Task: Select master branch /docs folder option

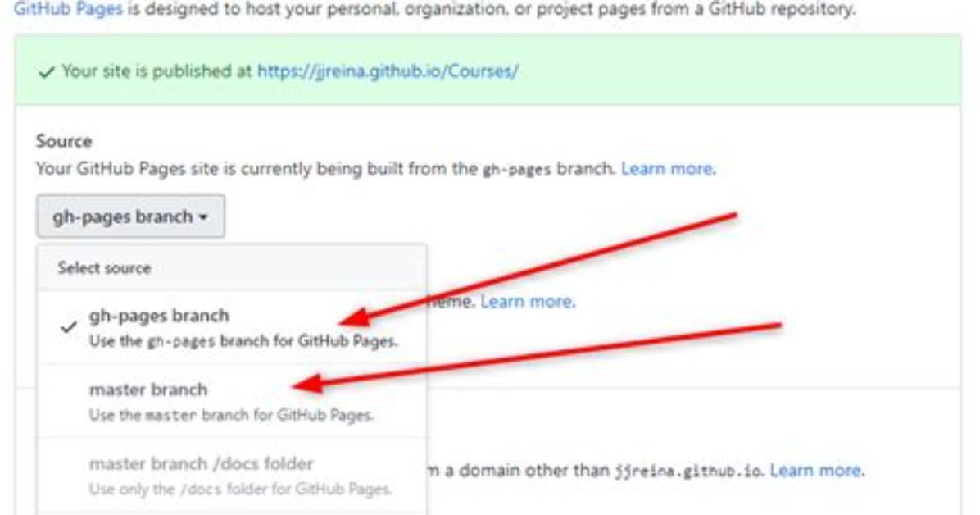Action: [233, 475]
